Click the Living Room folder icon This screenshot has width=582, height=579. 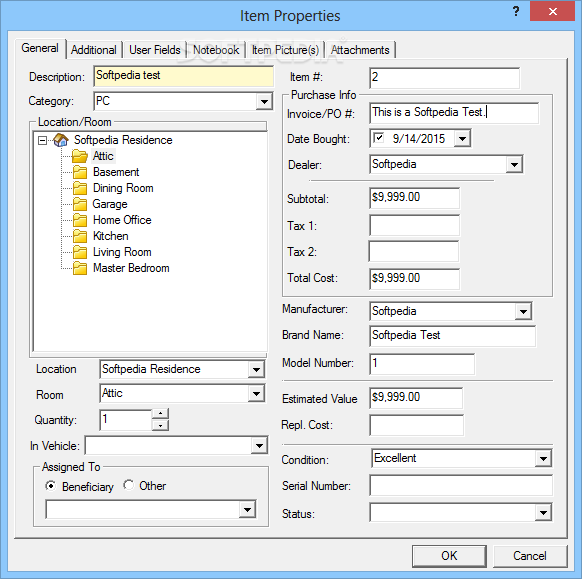pos(80,252)
